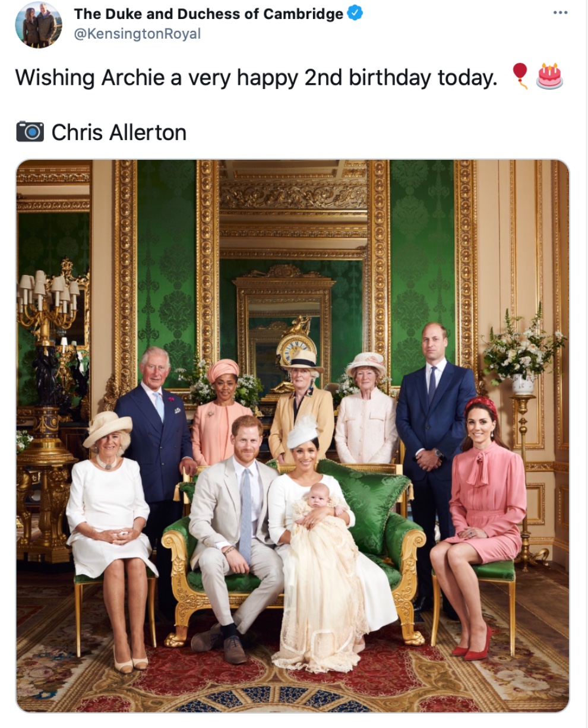588x728 pixels.
Task: Click the camera emoji before Chris Allerton
Action: [x=30, y=131]
